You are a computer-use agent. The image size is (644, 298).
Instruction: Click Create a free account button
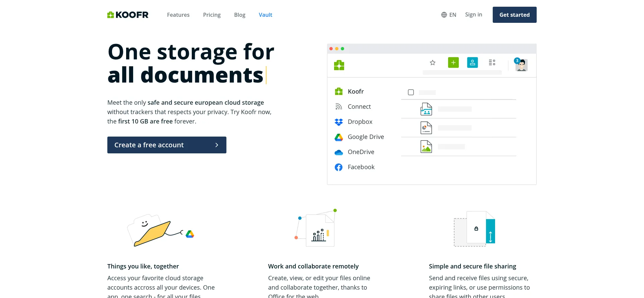pyautogui.click(x=167, y=145)
